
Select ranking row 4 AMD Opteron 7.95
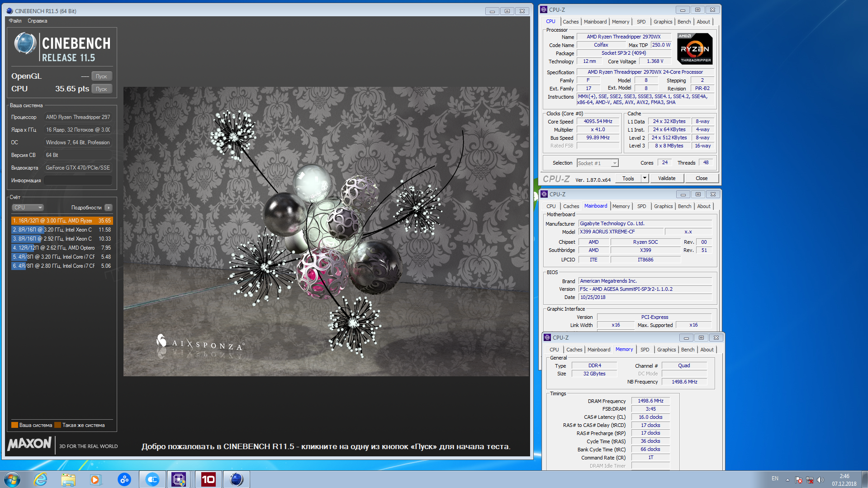(x=62, y=248)
